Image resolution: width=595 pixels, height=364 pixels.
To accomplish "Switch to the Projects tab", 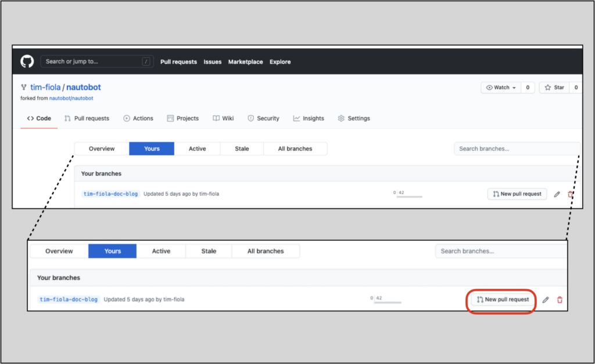I will 183,118.
